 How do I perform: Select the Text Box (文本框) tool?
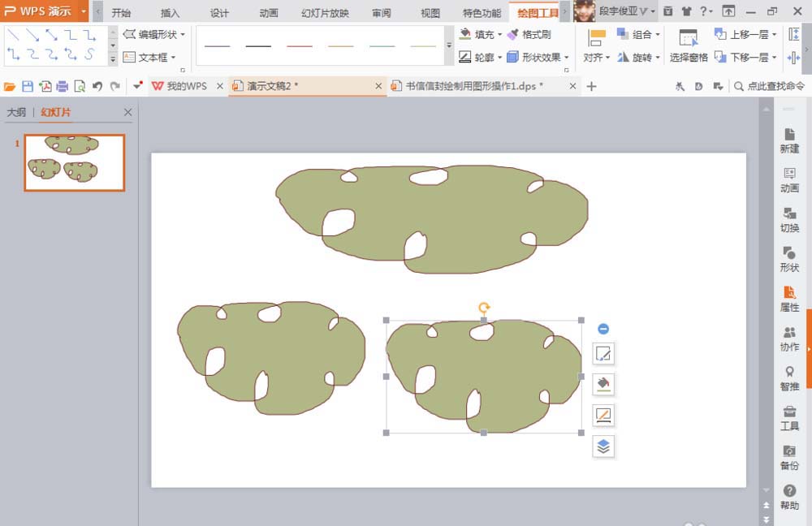click(149, 57)
